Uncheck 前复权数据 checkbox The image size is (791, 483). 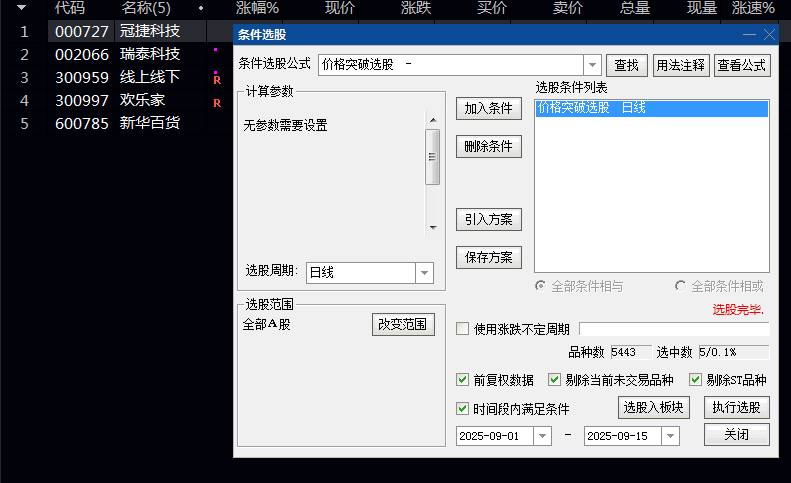click(x=463, y=380)
